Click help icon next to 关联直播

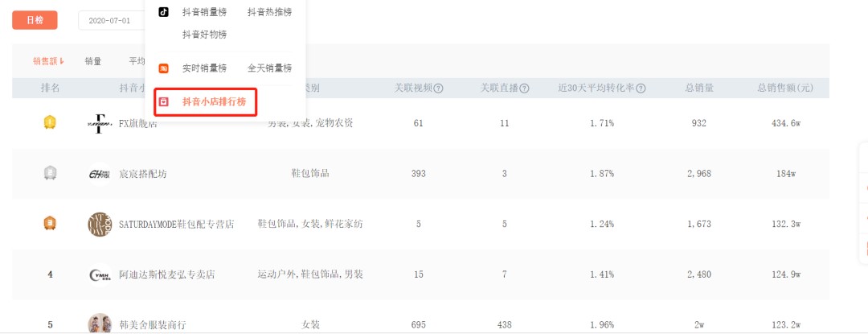[524, 89]
